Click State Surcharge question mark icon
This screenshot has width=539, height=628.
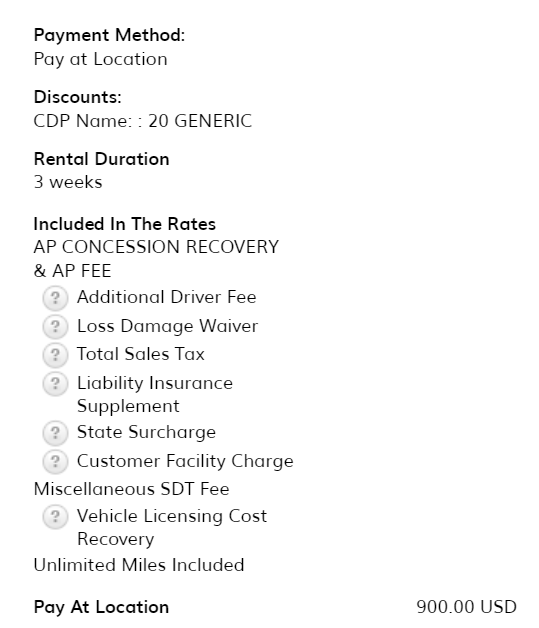click(55, 433)
